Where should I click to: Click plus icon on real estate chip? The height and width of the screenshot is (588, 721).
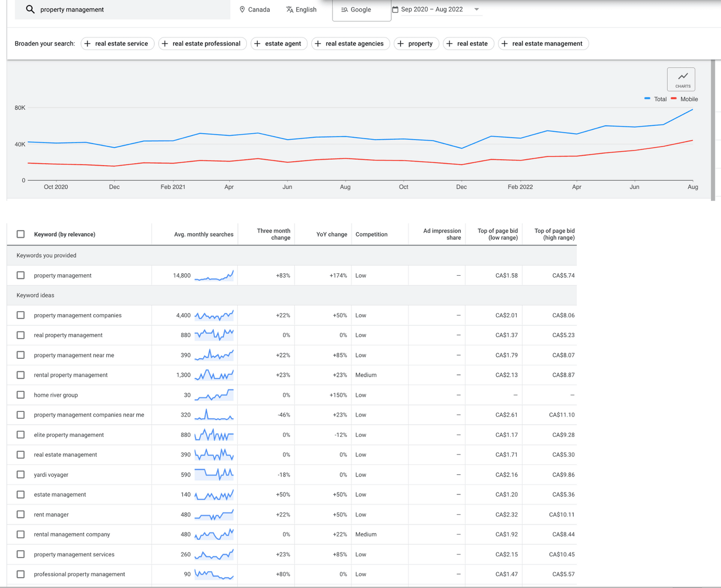pyautogui.click(x=450, y=44)
